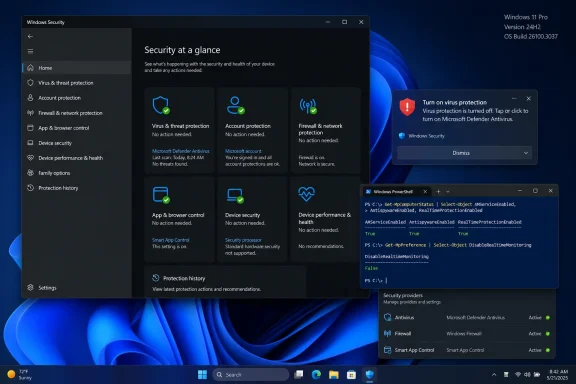Viewport: 576px width, 384px height.
Task: Click the App & browser control window icon
Action: [161, 195]
